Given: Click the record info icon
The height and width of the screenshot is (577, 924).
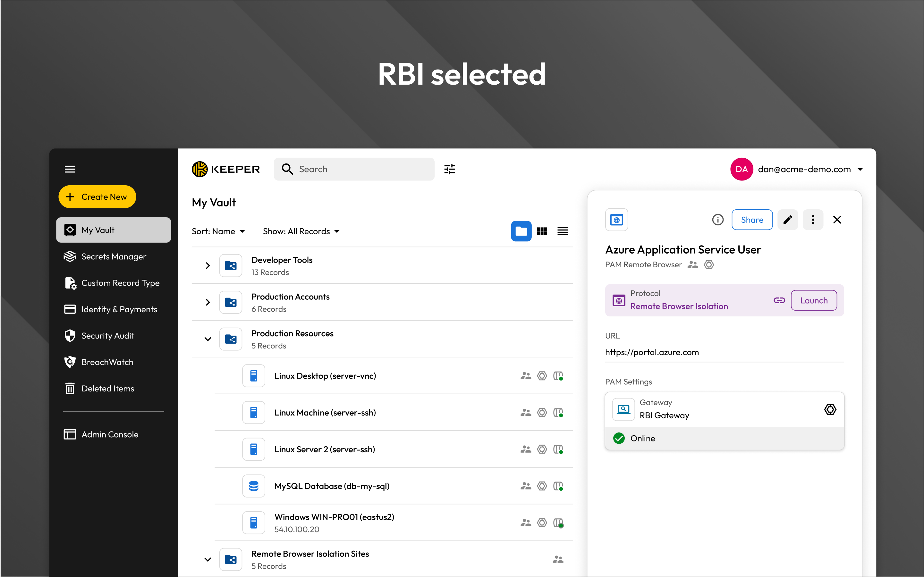Looking at the screenshot, I should (x=717, y=220).
